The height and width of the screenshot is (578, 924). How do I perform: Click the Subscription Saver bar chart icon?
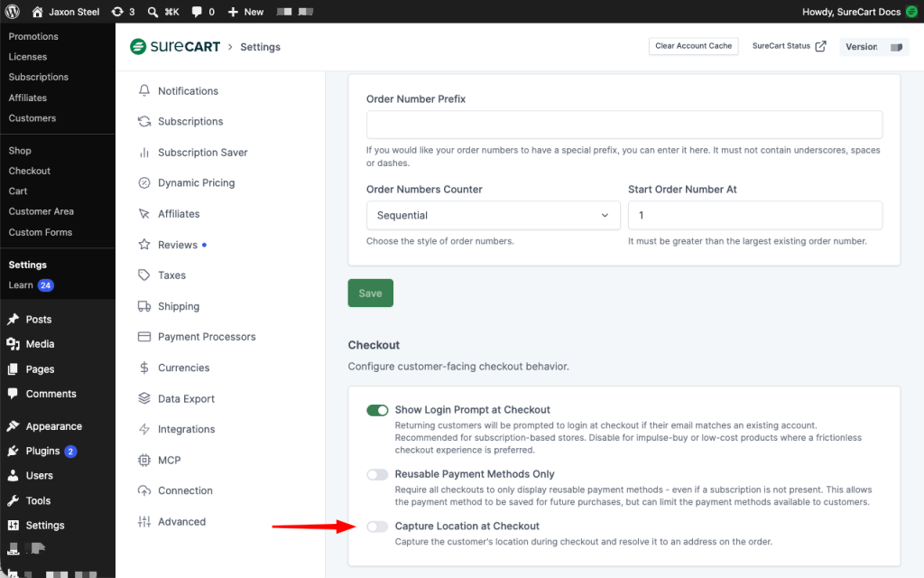144,152
